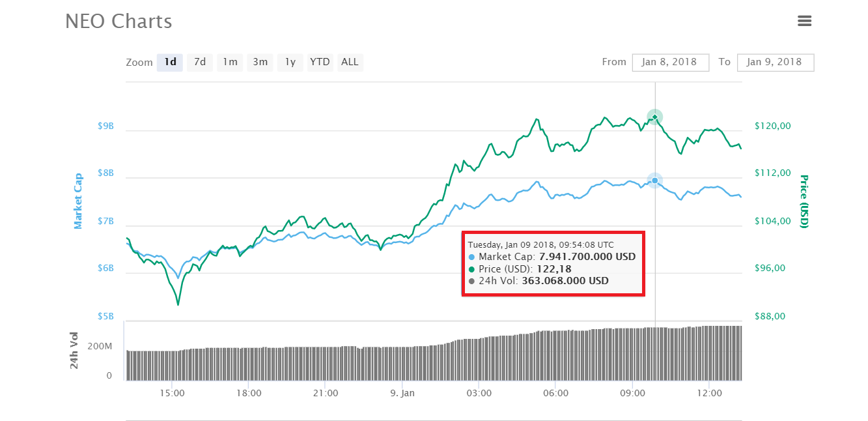
Task: Set chart zoom to 1m
Action: click(x=230, y=62)
